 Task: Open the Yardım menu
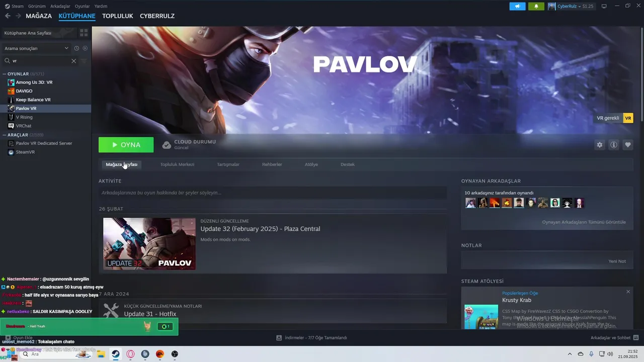click(101, 6)
